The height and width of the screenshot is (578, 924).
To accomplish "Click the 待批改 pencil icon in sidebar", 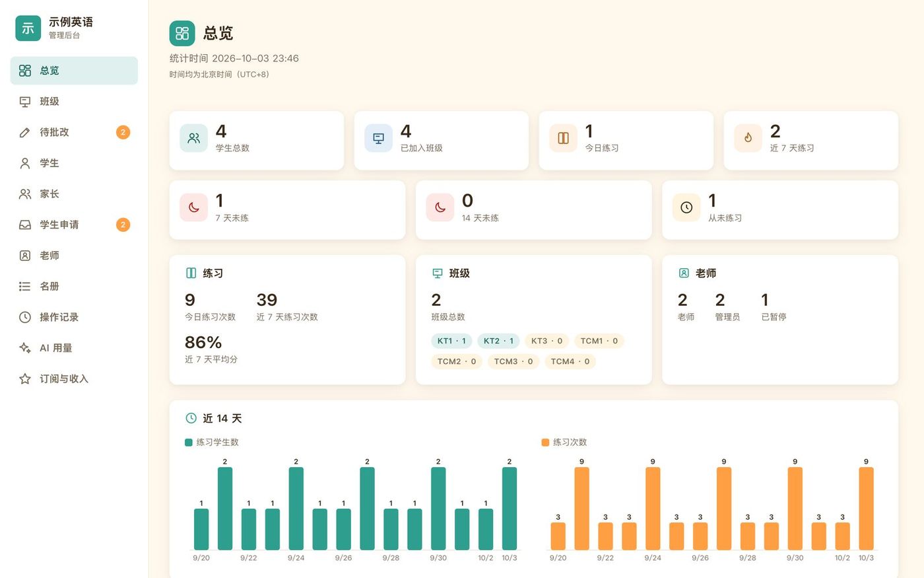I will [x=25, y=132].
